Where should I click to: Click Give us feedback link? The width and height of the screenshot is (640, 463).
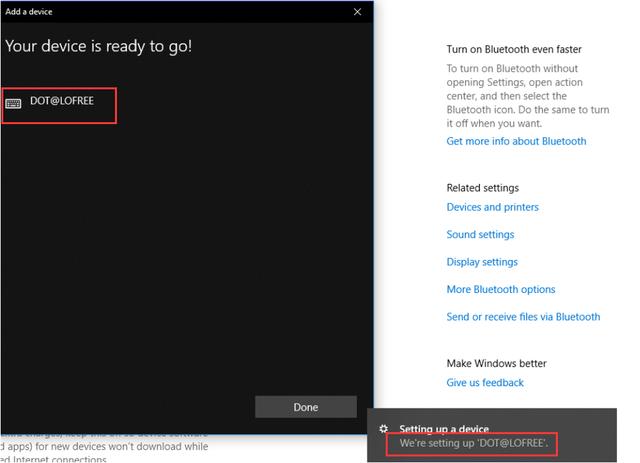484,383
